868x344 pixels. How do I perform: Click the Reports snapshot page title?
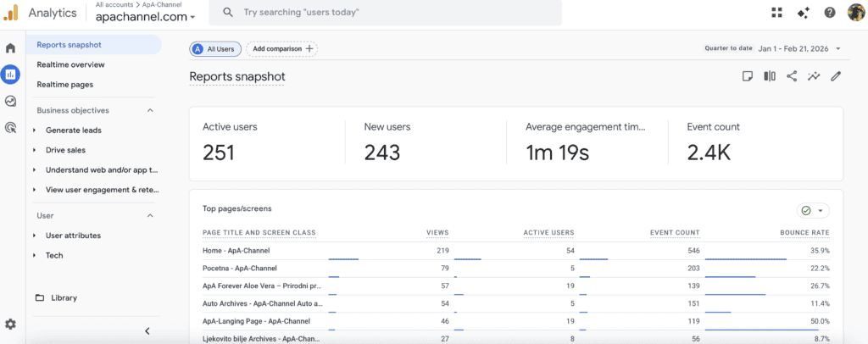[x=237, y=76]
